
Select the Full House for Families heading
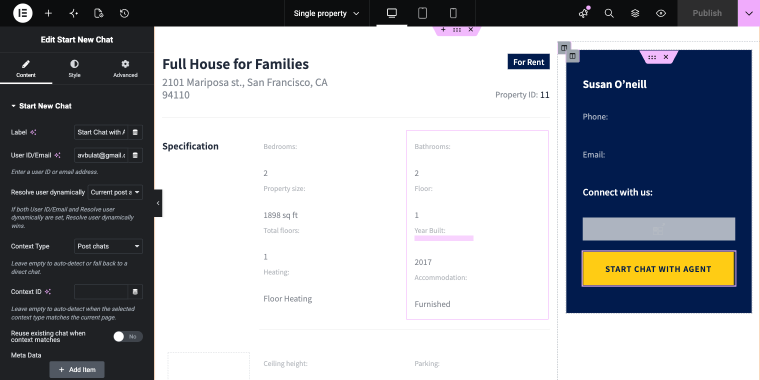[x=236, y=64]
